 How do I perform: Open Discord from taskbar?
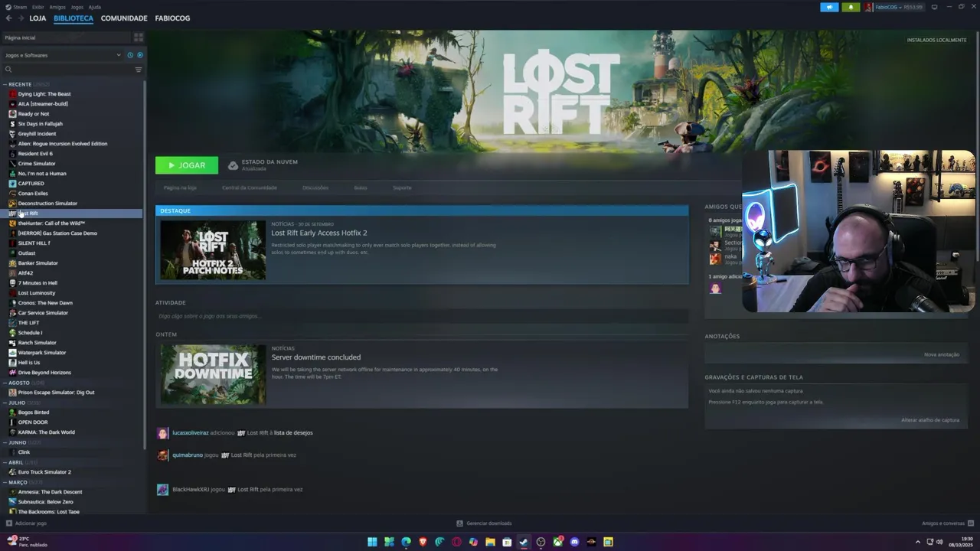[574, 542]
